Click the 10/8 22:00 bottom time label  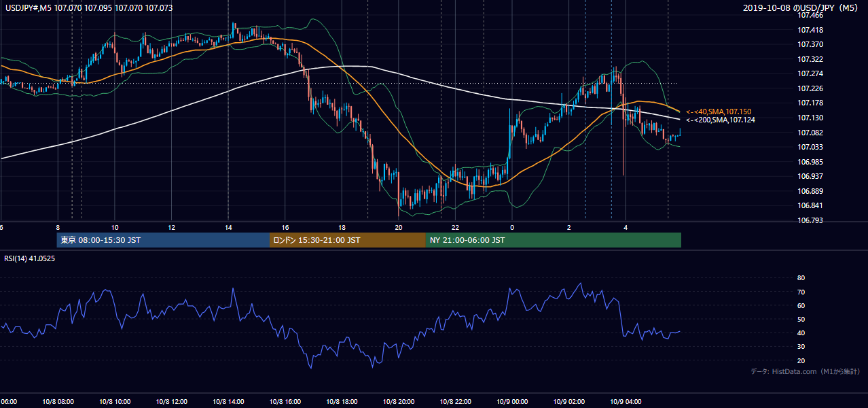(x=455, y=401)
